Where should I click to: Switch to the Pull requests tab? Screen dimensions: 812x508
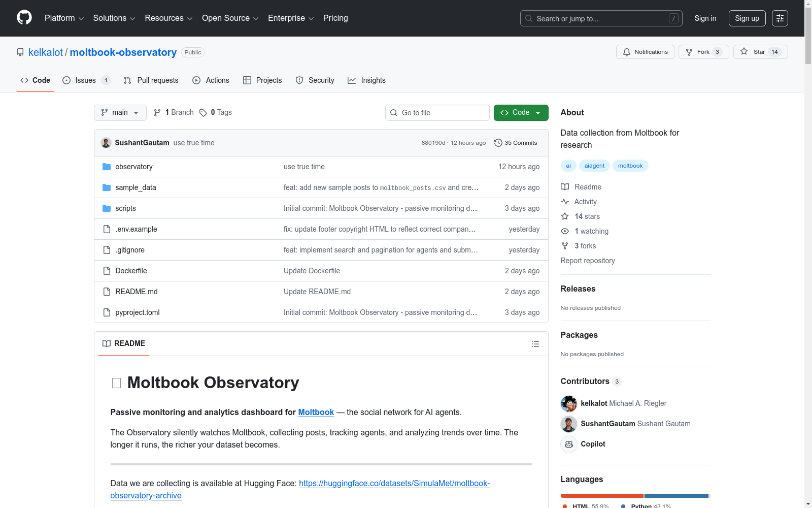tap(151, 80)
